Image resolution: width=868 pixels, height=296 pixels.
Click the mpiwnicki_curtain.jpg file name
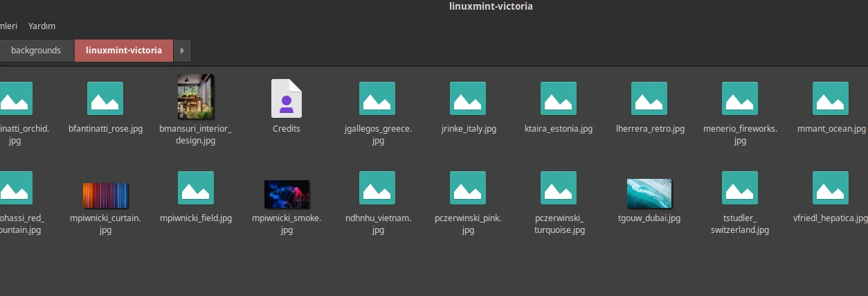click(x=105, y=224)
